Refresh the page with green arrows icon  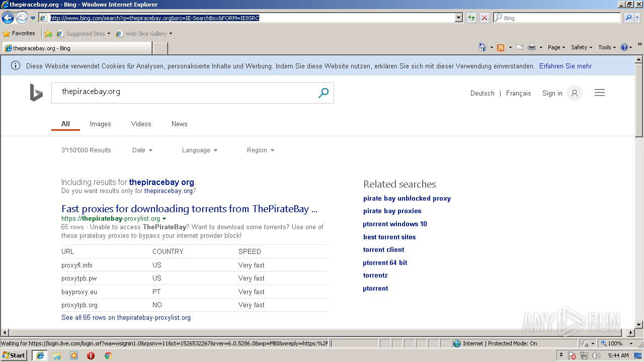point(471,18)
